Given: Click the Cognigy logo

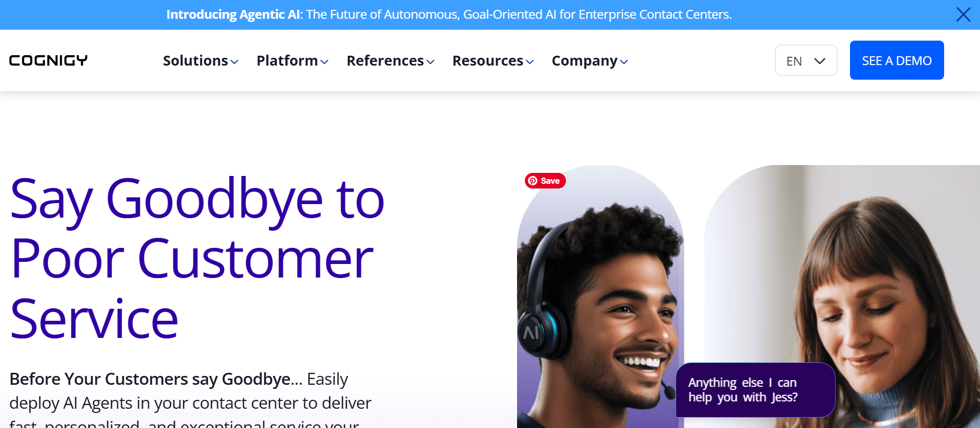Looking at the screenshot, I should tap(48, 60).
